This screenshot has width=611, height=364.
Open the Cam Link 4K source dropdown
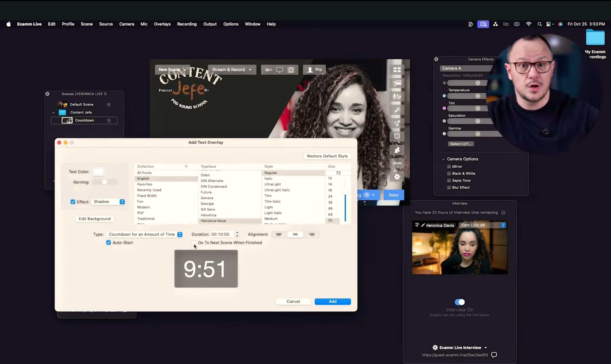482,225
